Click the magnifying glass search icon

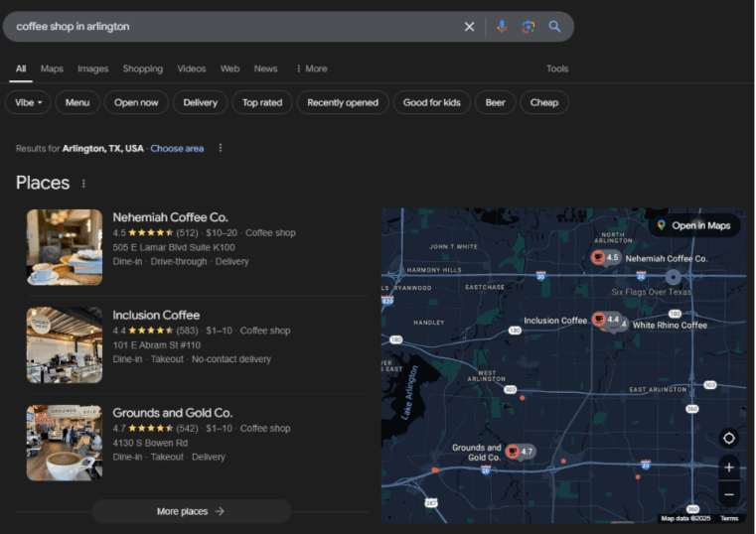pyautogui.click(x=554, y=27)
